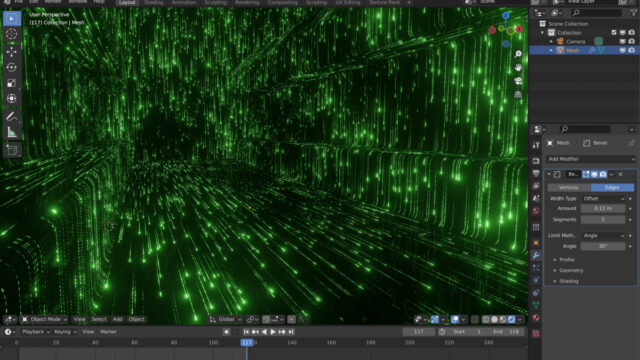Image resolution: width=640 pixels, height=360 pixels.
Task: Open the Object Data green triangle tab
Action: pyautogui.click(x=536, y=305)
